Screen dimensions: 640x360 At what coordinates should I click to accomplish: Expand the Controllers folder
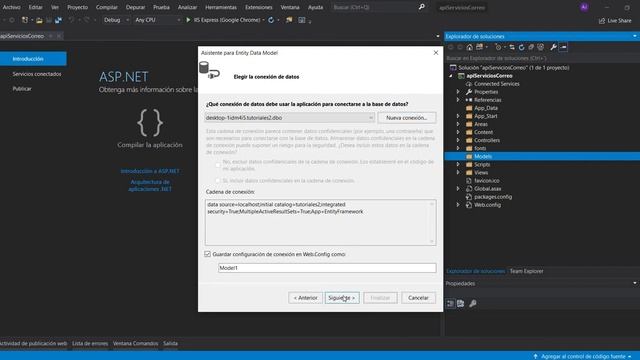tap(458, 140)
